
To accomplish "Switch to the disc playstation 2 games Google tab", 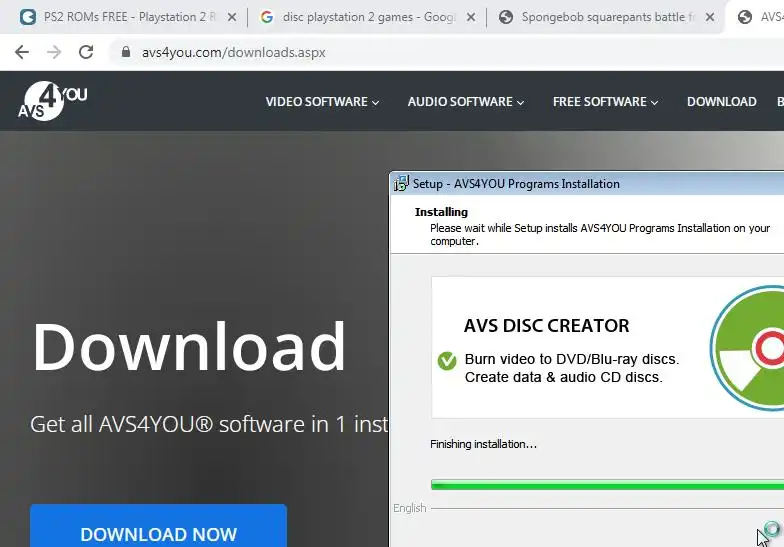I will click(366, 17).
